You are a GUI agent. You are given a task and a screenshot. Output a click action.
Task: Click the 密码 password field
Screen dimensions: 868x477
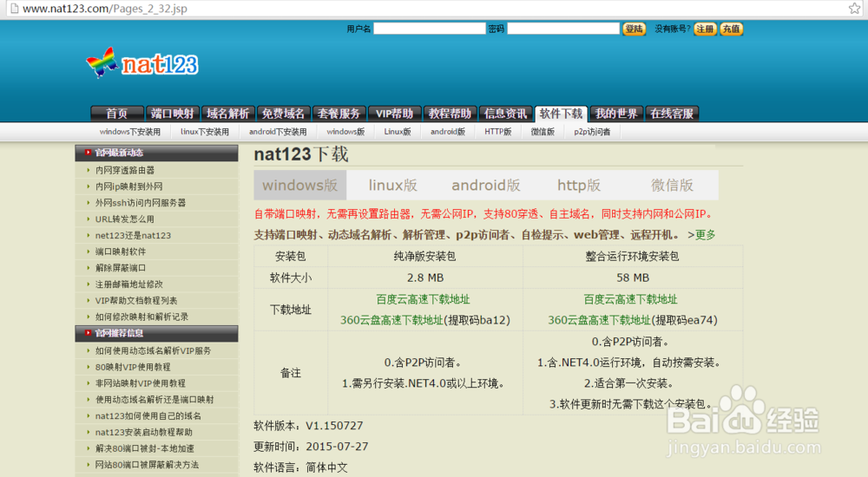[x=563, y=29]
